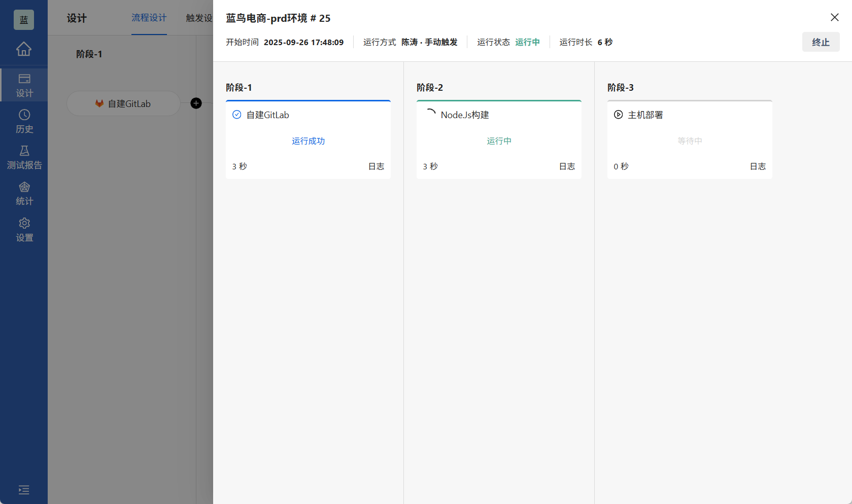Open the 触发设置 tab
The width and height of the screenshot is (852, 504).
pos(199,18)
